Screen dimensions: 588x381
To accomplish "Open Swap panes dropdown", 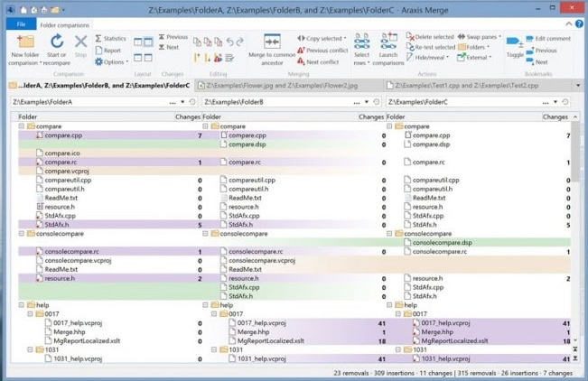I will 480,37.
